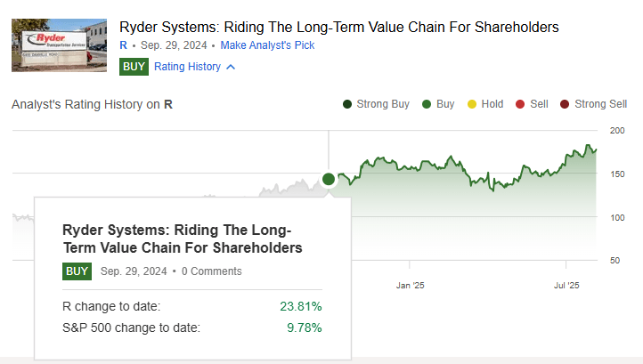Click the green Buy legend dot
The image size is (643, 364).
(x=427, y=104)
